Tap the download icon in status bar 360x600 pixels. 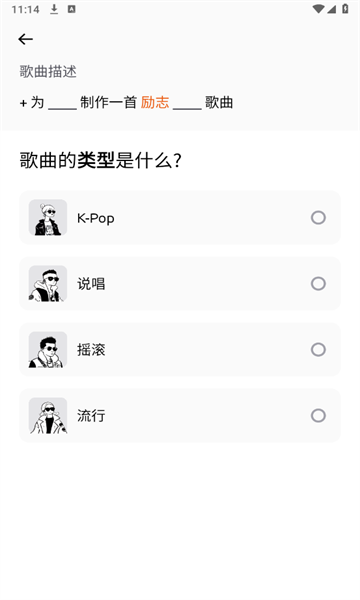[54, 9]
